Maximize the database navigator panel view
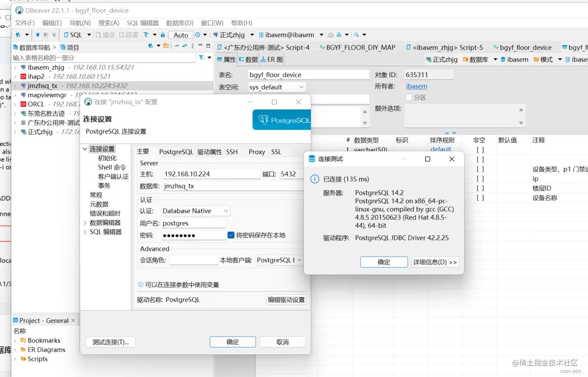Screen dimensions: 588x377 [208, 45]
